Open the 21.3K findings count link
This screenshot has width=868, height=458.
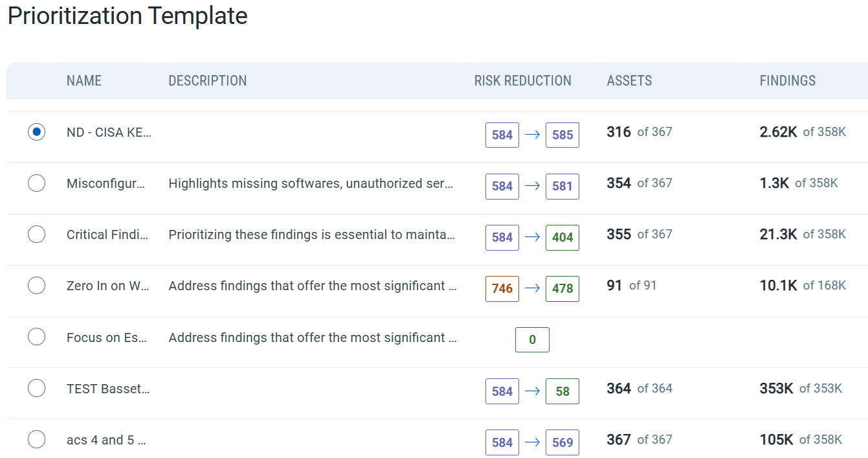pyautogui.click(x=778, y=235)
